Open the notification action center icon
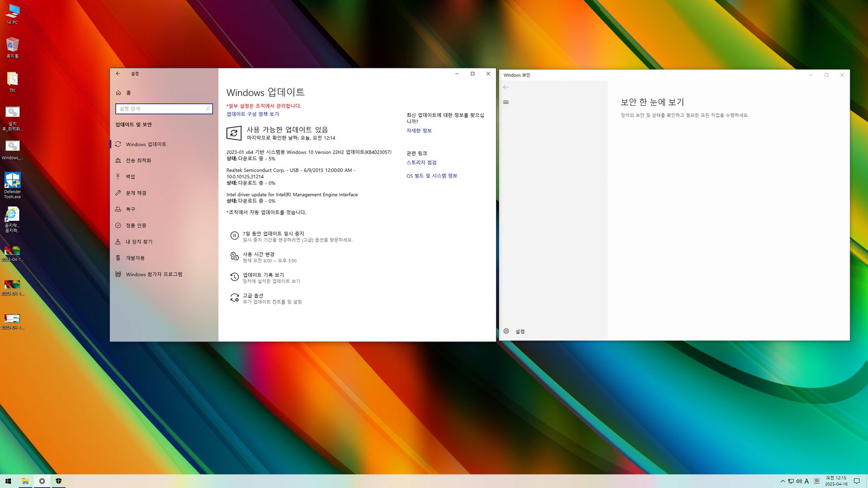Image resolution: width=868 pixels, height=488 pixels. (x=857, y=481)
